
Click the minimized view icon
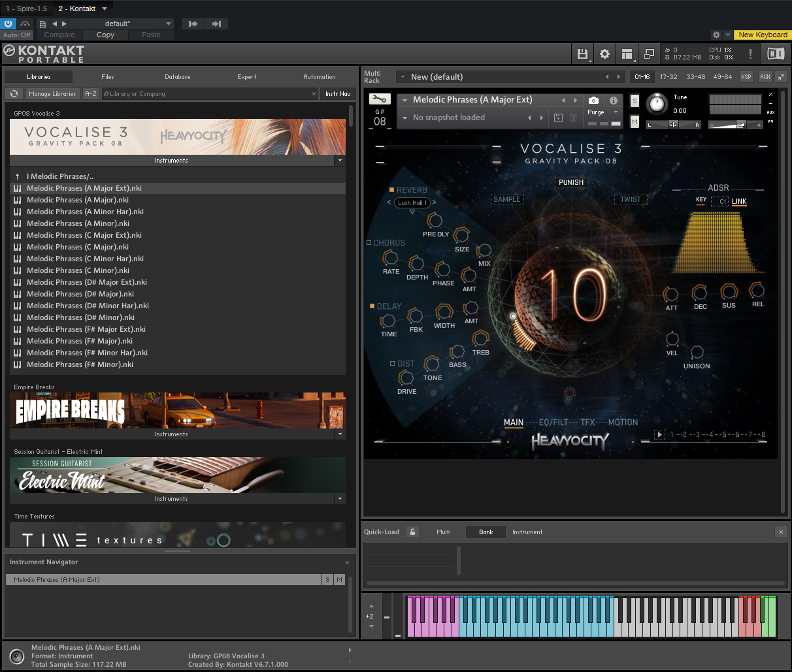coord(649,54)
